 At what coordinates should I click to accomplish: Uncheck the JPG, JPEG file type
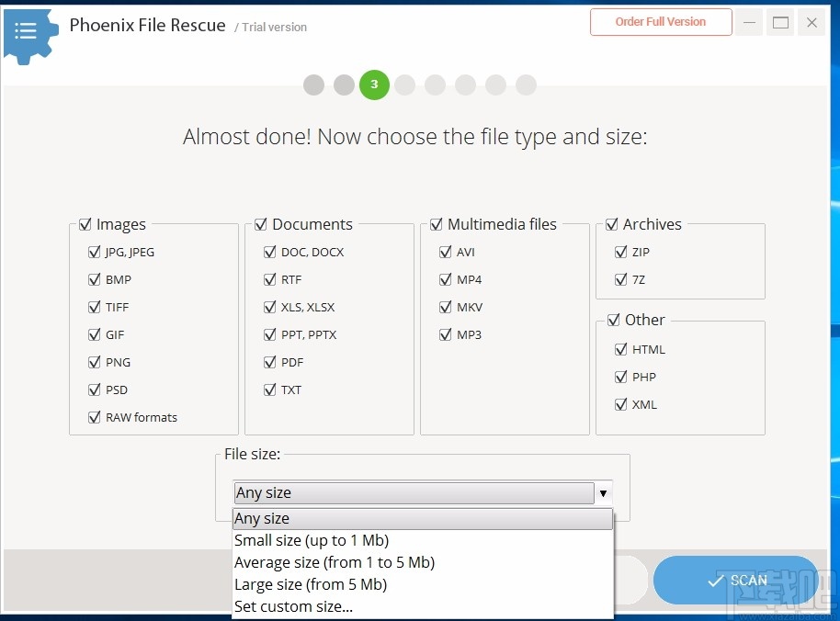click(94, 252)
